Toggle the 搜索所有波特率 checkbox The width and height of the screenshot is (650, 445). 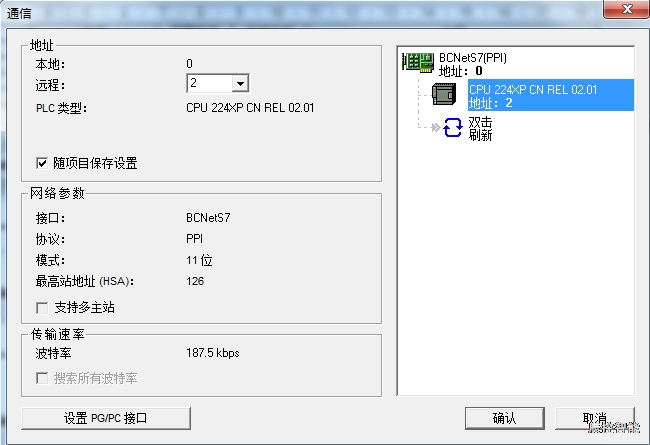(42, 378)
